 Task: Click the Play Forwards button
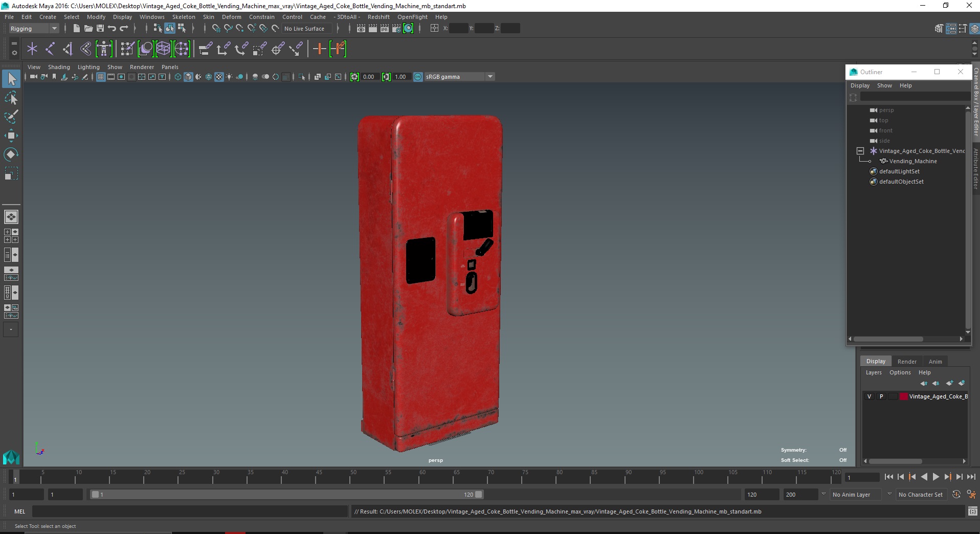click(x=936, y=477)
